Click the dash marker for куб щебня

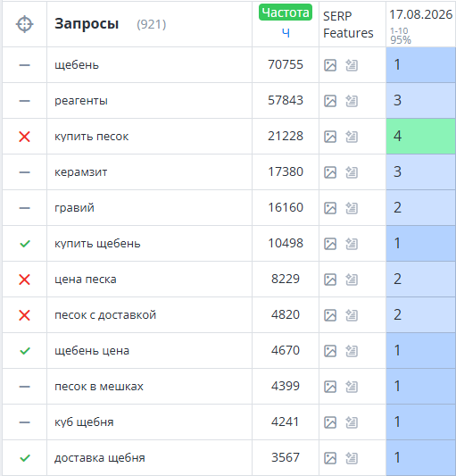tap(25, 422)
